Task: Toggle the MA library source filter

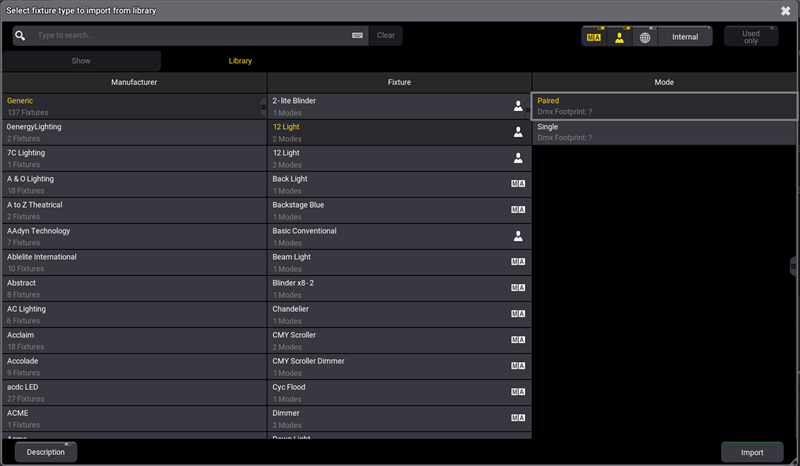Action: 594,37
